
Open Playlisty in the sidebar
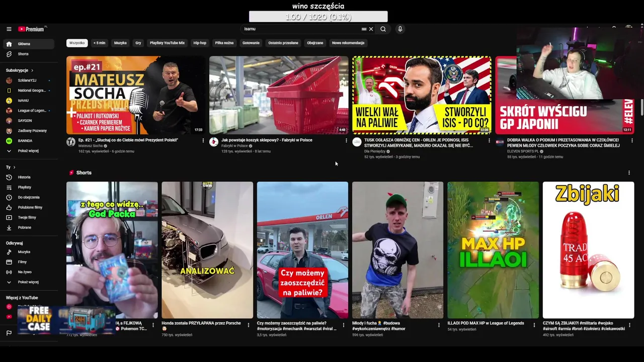(x=29, y=187)
